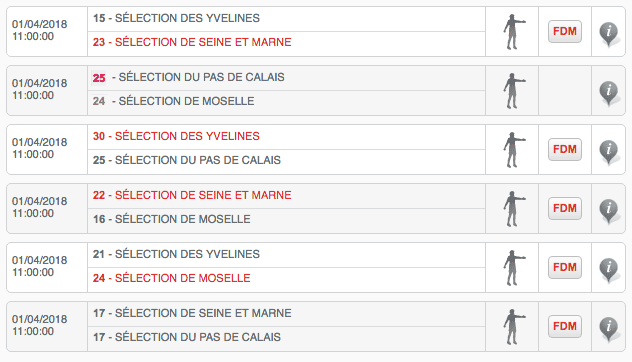Open info pin for Seine et Marne 22 match

point(609,211)
